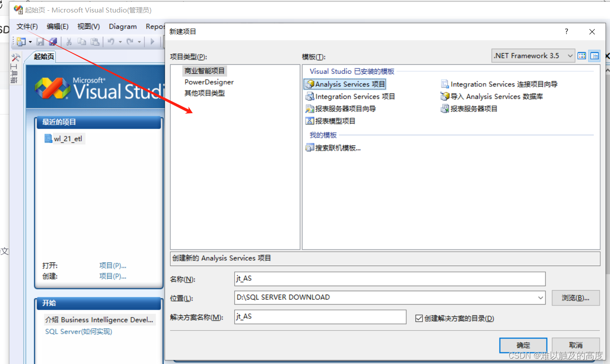Switch templates to large icons view
610x364 pixels.
tap(582, 56)
